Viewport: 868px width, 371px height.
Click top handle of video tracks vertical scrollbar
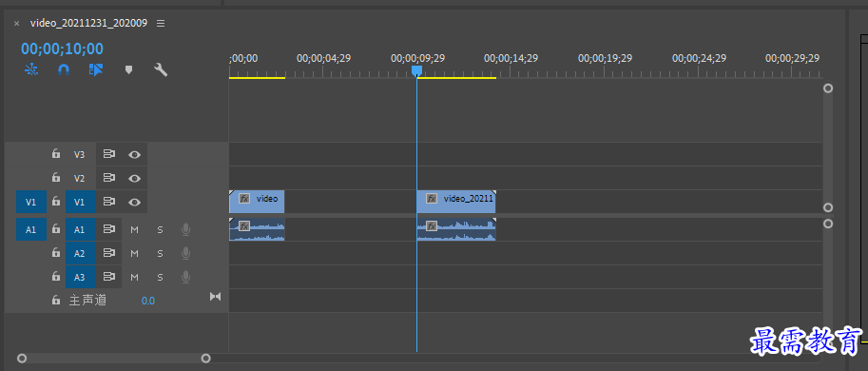click(828, 88)
